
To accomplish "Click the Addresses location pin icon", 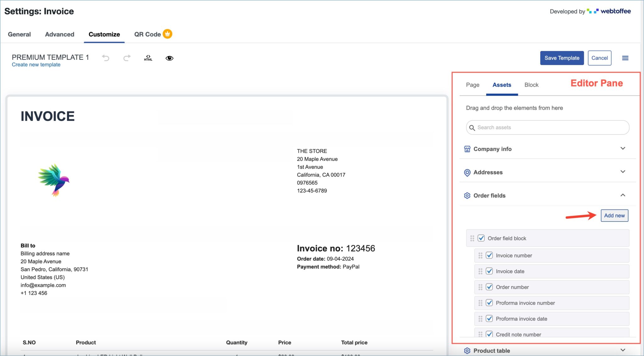I will (467, 173).
